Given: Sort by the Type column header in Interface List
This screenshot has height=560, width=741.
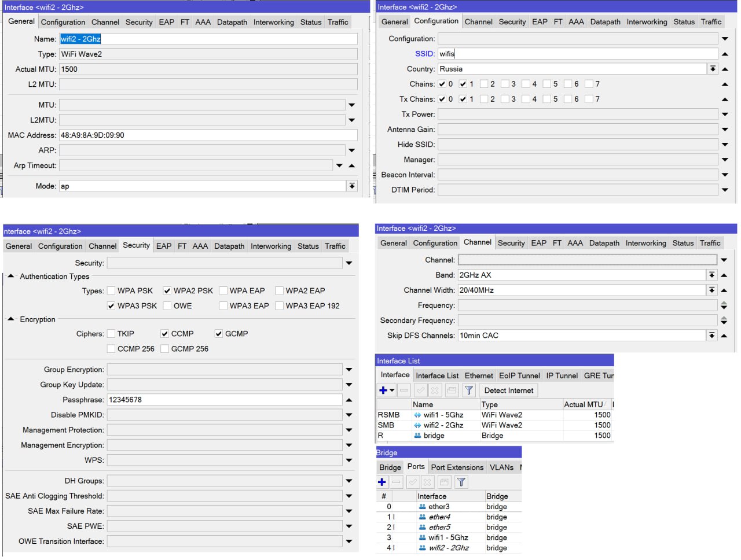Looking at the screenshot, I should [522, 404].
